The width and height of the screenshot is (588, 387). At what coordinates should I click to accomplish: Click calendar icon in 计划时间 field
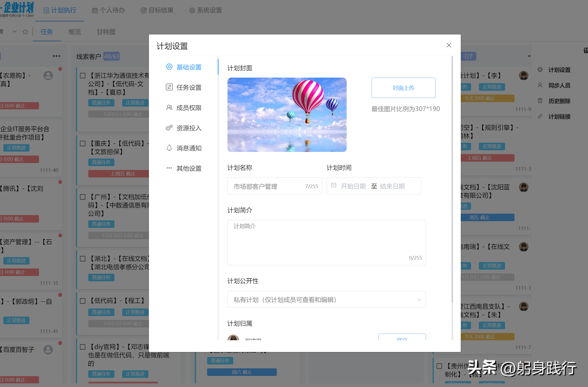(x=334, y=186)
